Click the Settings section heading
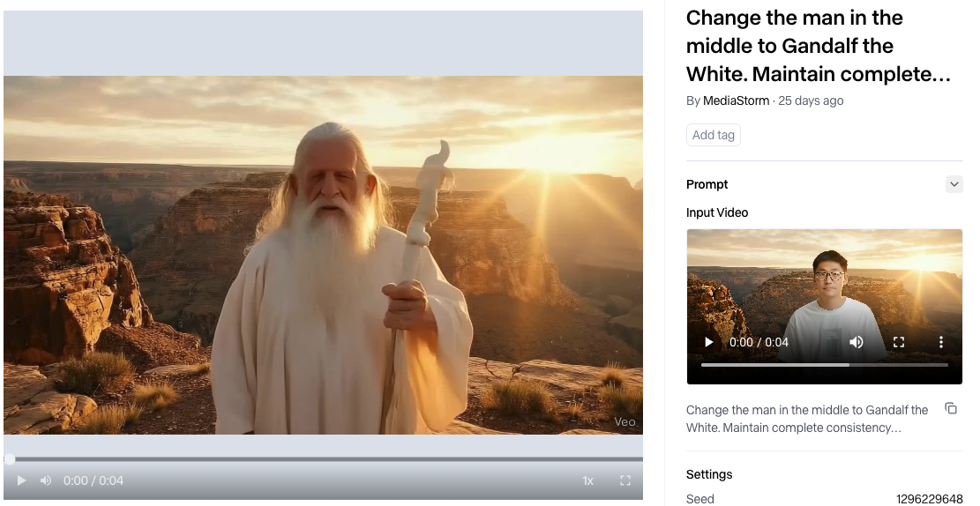 pyautogui.click(x=709, y=474)
